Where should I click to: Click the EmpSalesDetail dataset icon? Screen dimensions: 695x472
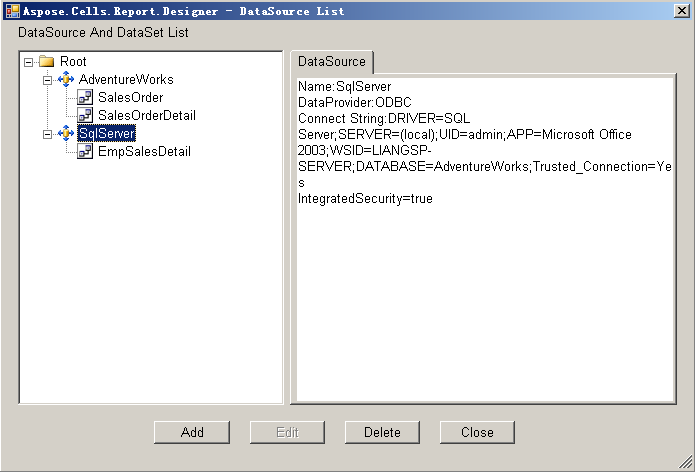point(85,151)
